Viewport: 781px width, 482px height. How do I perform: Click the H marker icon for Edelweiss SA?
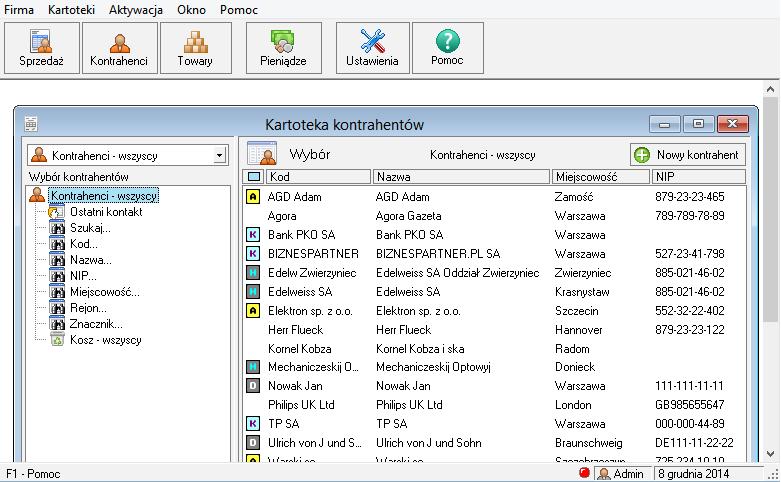(253, 291)
